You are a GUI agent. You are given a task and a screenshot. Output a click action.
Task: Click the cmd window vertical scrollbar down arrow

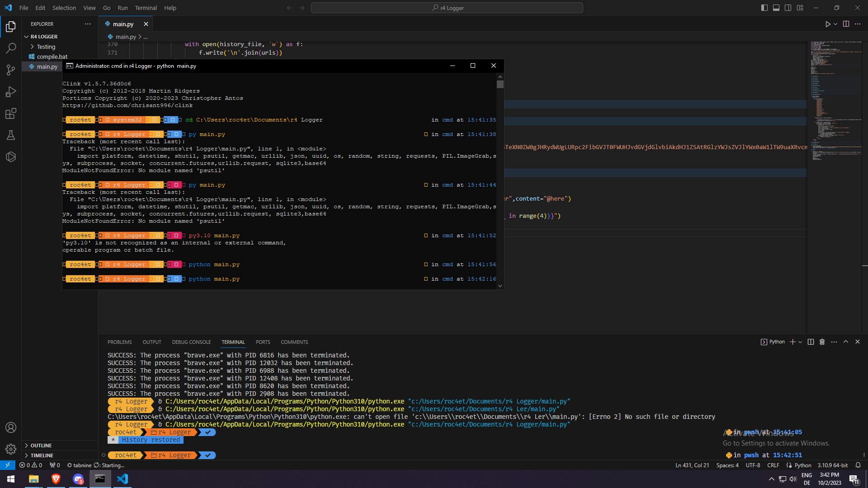[x=500, y=286]
